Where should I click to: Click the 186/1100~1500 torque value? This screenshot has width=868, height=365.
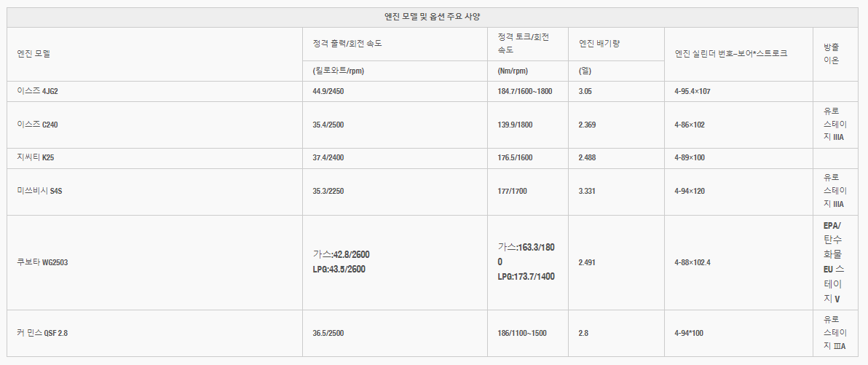click(522, 333)
